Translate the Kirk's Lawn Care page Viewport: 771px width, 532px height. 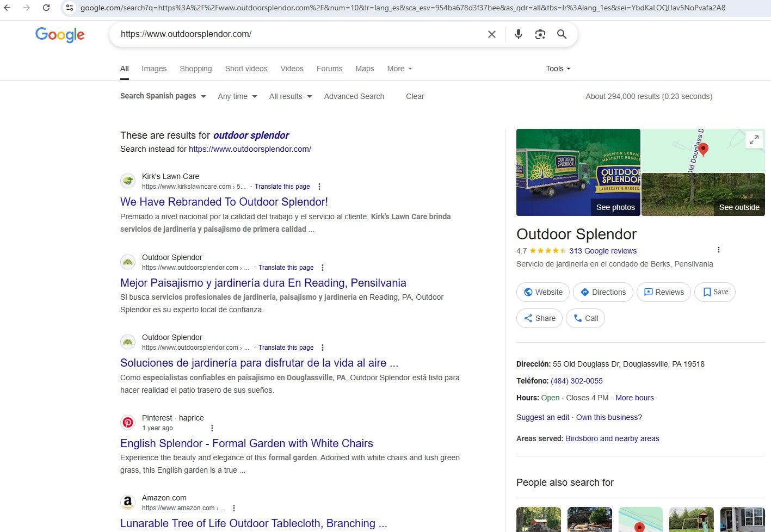(282, 187)
